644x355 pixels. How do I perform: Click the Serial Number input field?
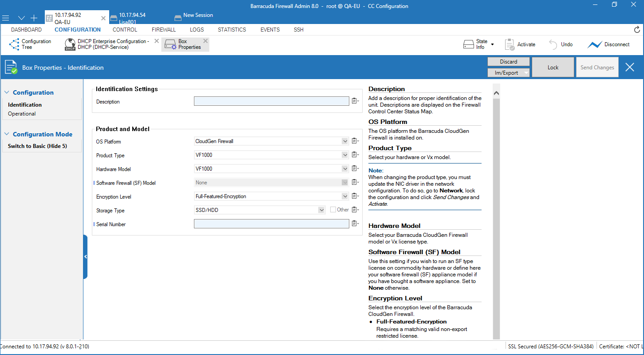point(271,224)
